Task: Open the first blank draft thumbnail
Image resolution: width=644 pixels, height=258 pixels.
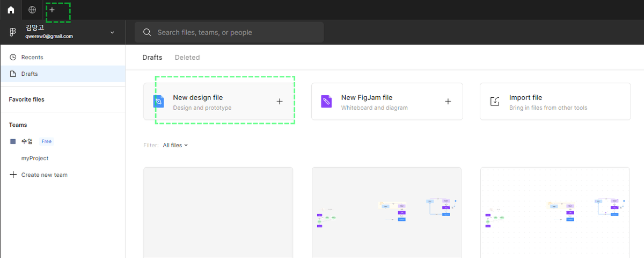Action: coord(218,212)
